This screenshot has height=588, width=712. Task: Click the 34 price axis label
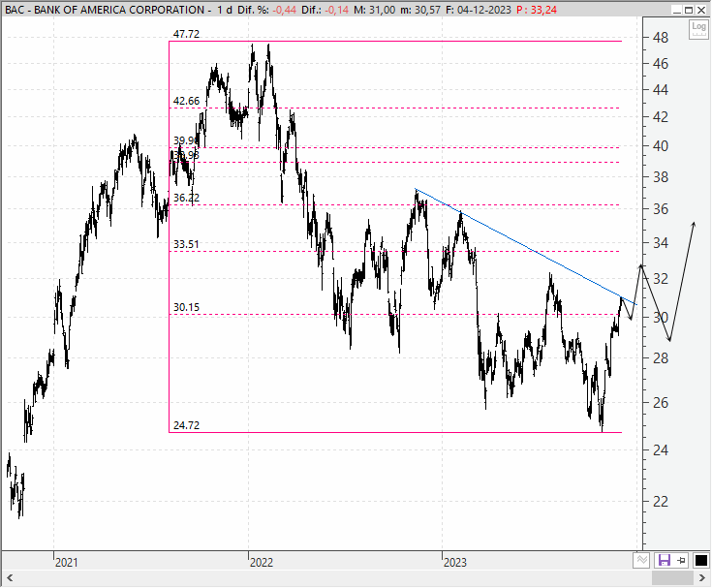[661, 243]
